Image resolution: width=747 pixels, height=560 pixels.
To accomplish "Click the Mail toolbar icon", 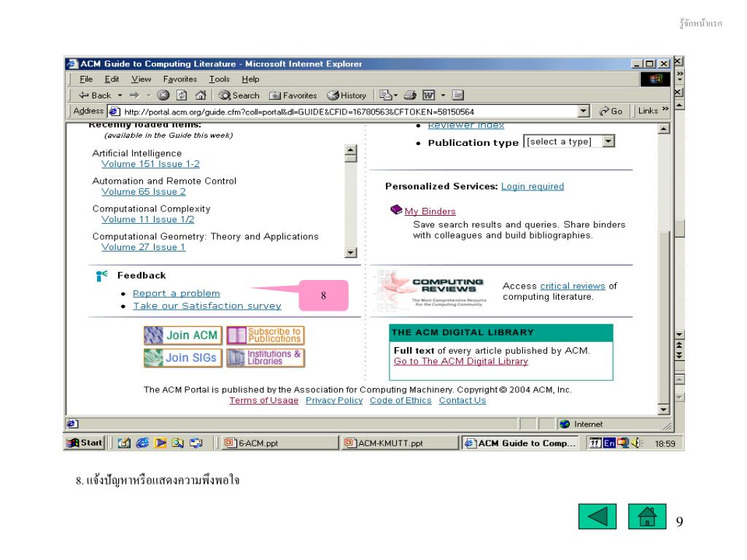I will [x=385, y=96].
